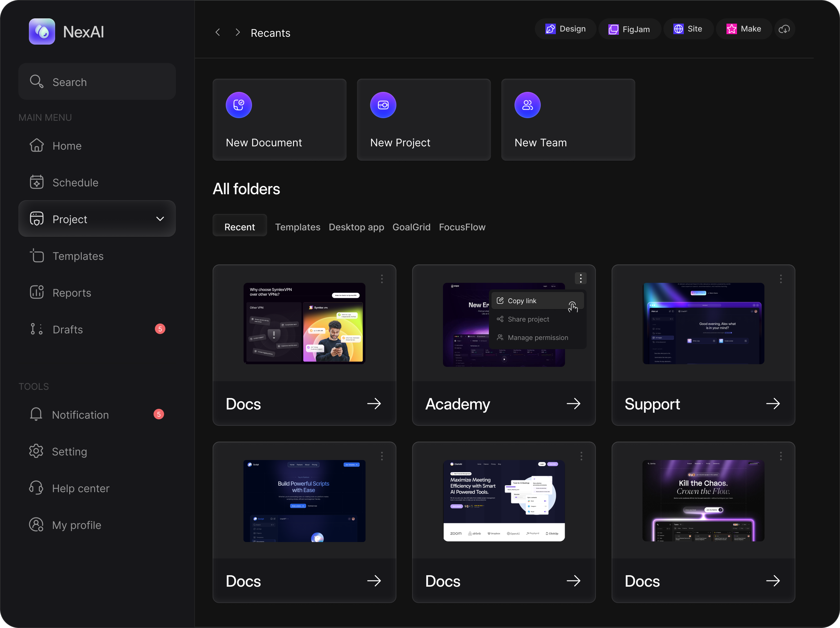Open three-dot menu on first Docs folder
840x628 pixels.
(382, 279)
